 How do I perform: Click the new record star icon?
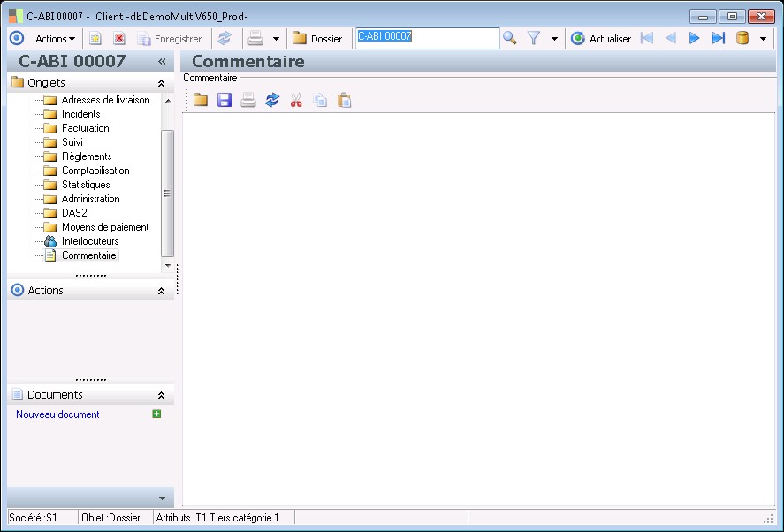coord(95,39)
